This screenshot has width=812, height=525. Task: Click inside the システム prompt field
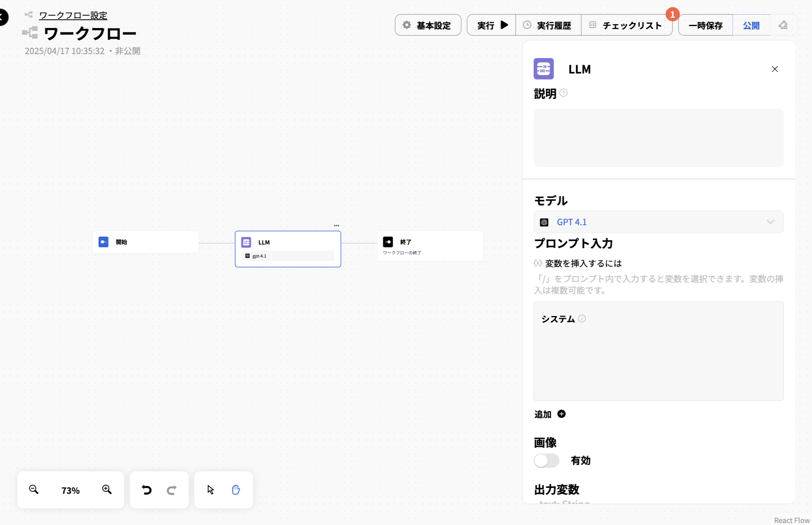pos(658,356)
